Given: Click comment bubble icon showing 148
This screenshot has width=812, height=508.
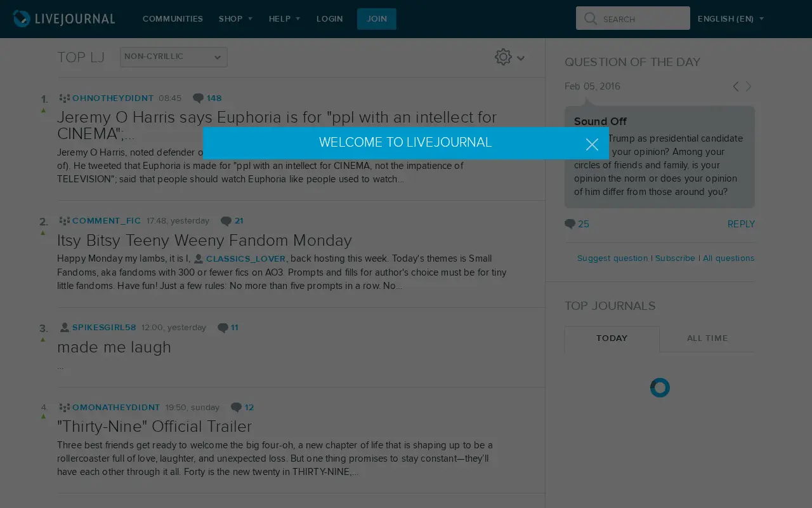Looking at the screenshot, I should (198, 98).
